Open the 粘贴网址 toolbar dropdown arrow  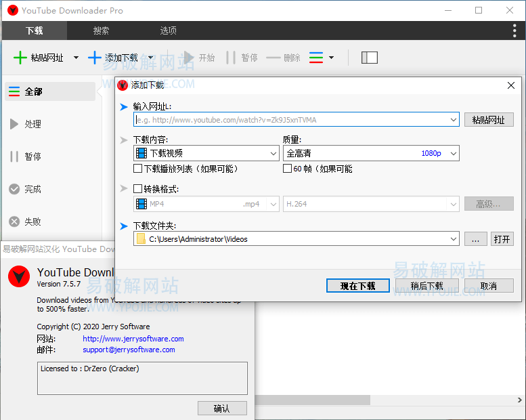pyautogui.click(x=76, y=58)
